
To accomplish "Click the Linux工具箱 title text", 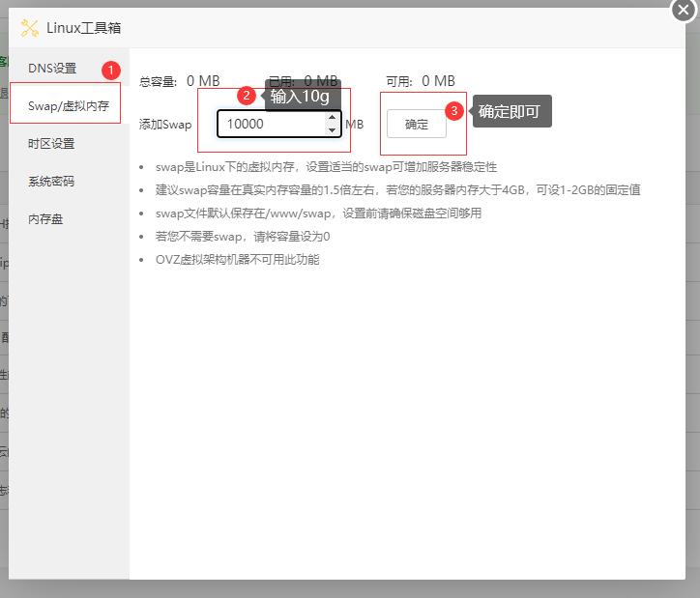I will click(x=83, y=28).
